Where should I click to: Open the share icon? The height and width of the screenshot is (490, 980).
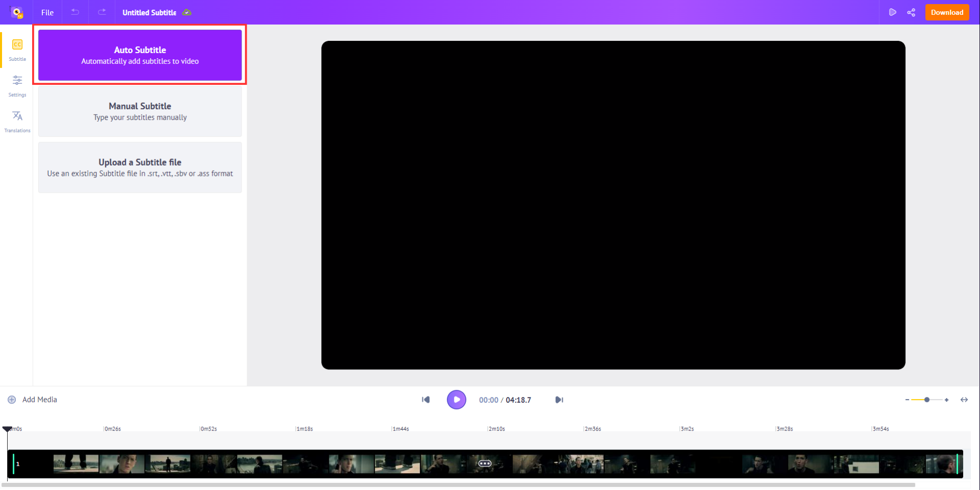[x=911, y=12]
